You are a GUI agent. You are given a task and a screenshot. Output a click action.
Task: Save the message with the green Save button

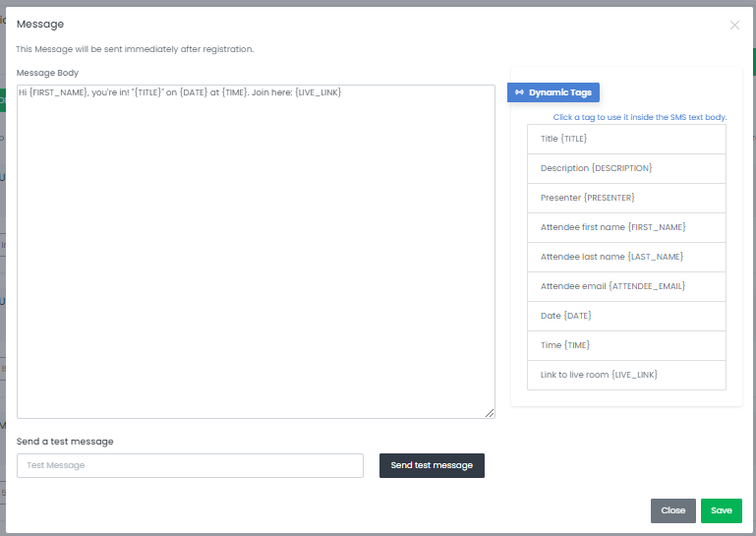tap(721, 510)
